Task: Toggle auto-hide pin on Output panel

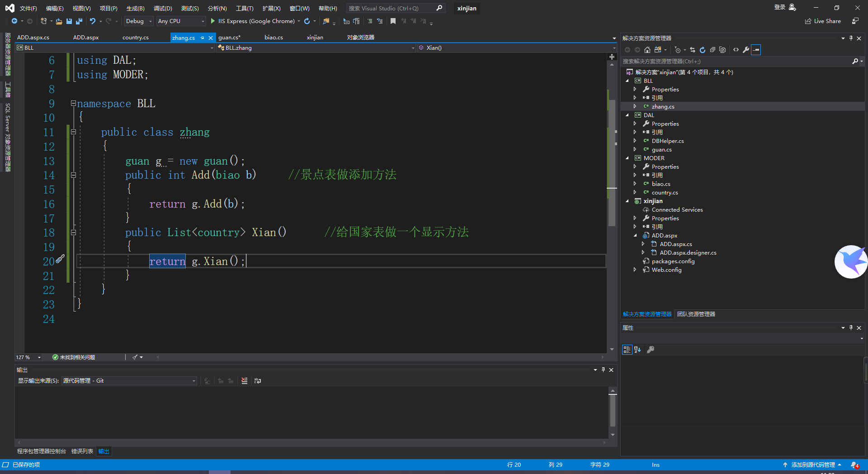Action: click(603, 370)
